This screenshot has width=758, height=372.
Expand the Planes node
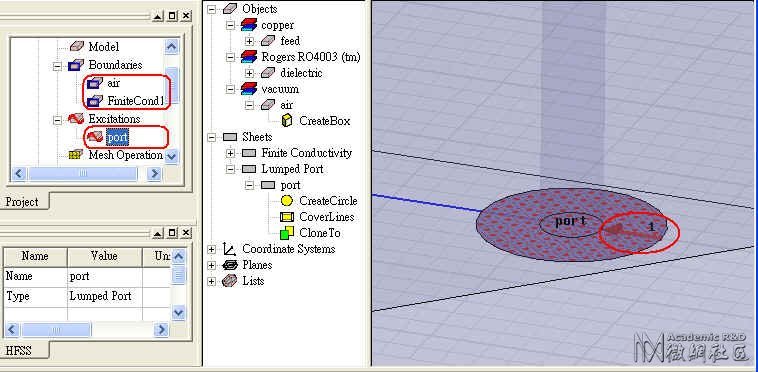tap(211, 265)
